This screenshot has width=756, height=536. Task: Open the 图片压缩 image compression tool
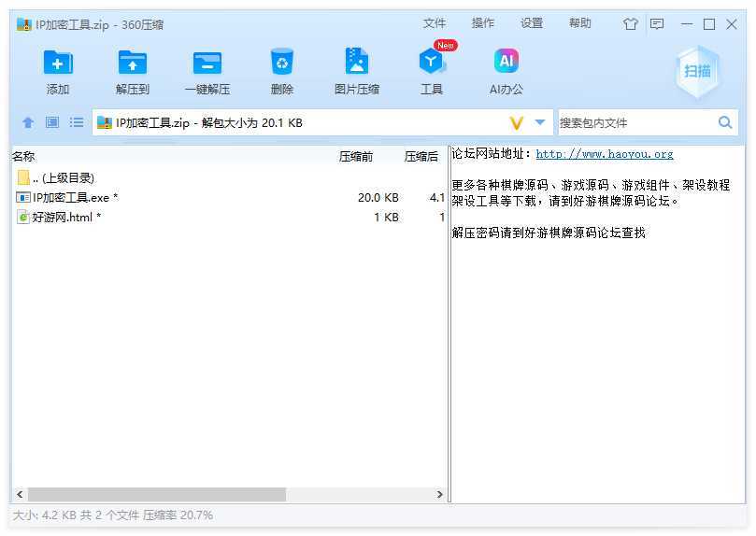tap(357, 63)
